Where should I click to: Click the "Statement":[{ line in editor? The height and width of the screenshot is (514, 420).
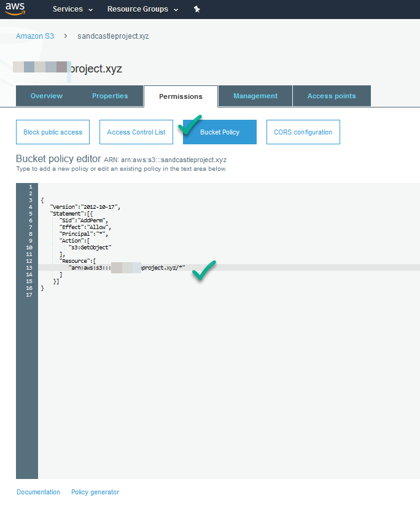[x=71, y=214]
